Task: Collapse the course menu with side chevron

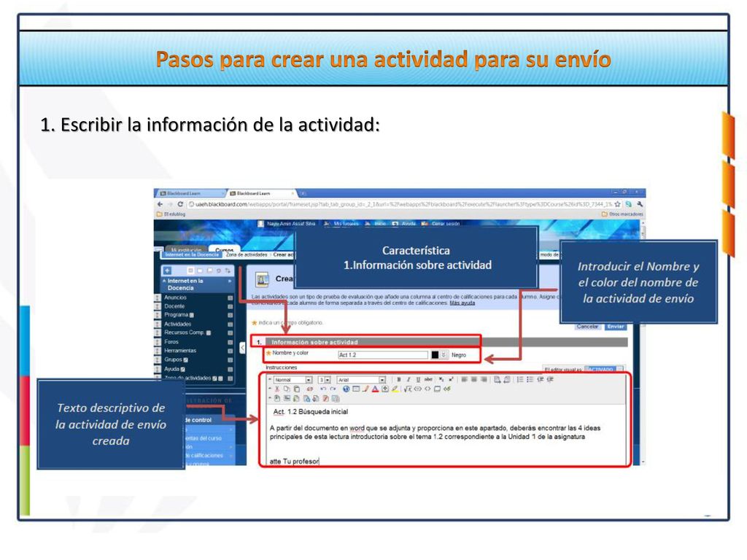Action: click(242, 348)
